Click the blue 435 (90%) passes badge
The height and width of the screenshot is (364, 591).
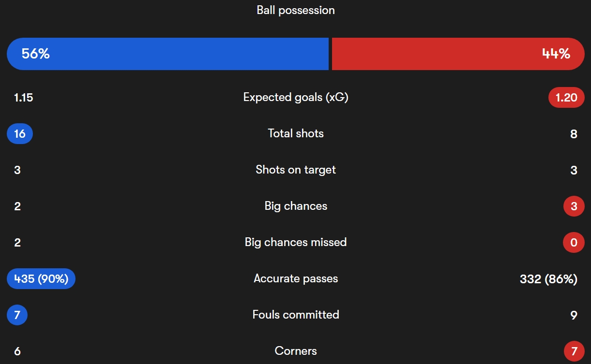pos(41,279)
